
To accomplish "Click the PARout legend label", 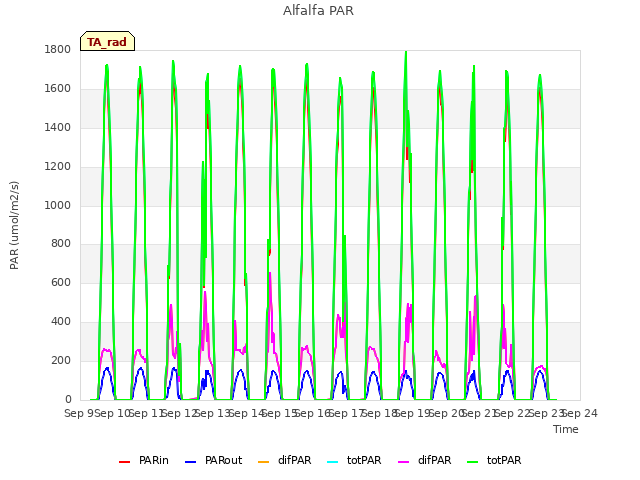I will [223, 460].
